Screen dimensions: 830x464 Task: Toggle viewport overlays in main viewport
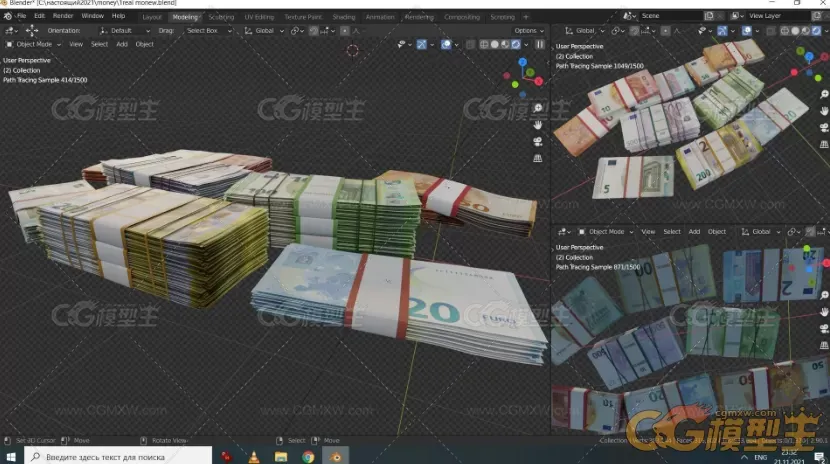tap(446, 44)
